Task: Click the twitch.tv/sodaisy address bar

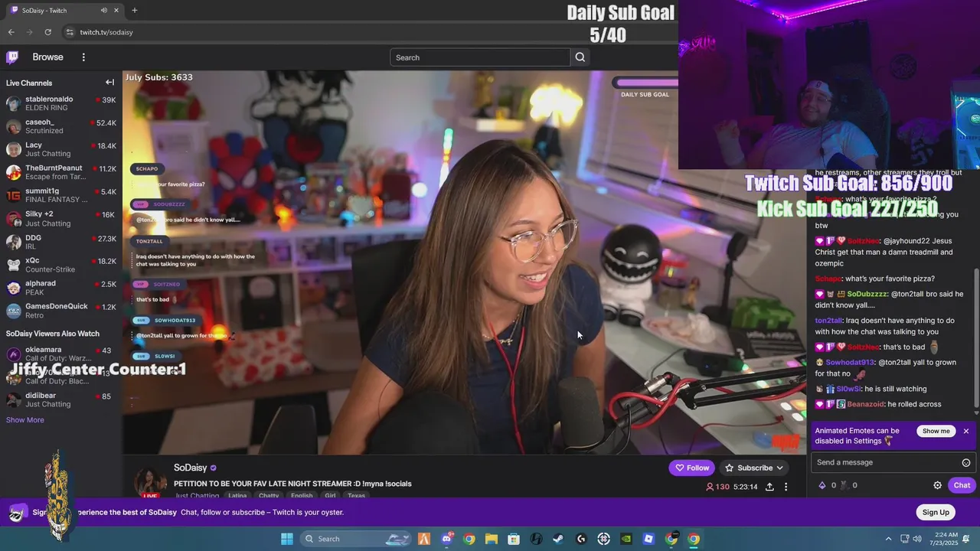Action: [x=106, y=32]
